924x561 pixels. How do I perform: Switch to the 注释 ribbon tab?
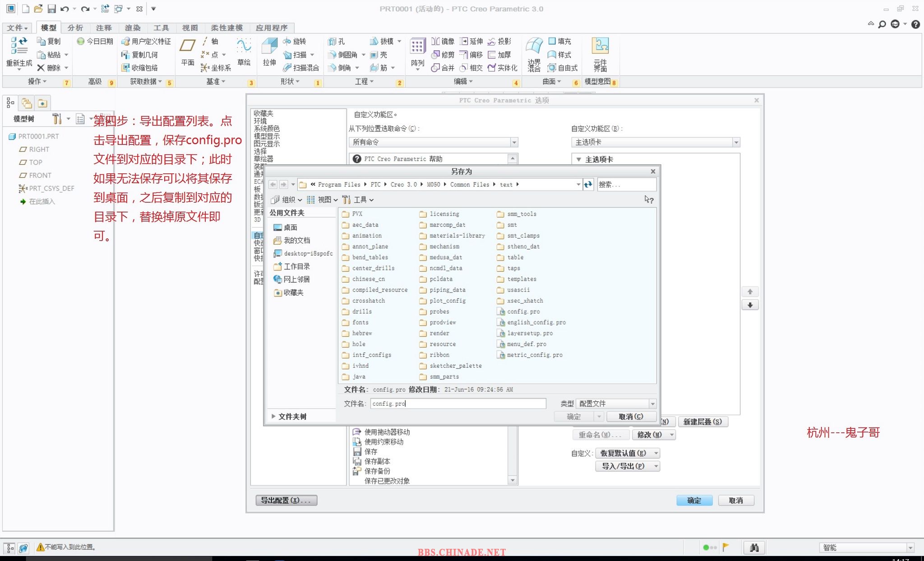[x=104, y=28]
